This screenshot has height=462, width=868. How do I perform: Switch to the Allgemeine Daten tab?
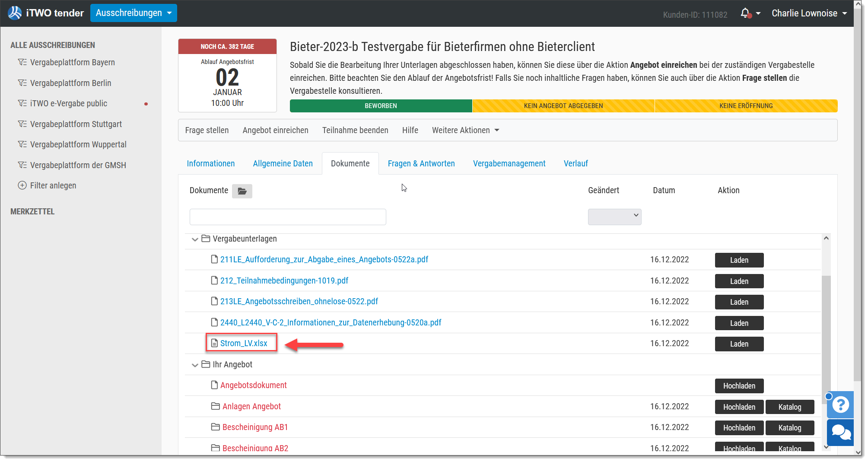coord(283,163)
